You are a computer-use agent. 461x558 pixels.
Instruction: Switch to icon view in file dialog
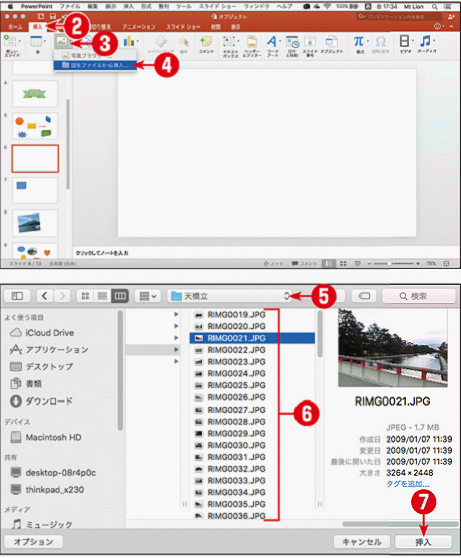click(85, 296)
